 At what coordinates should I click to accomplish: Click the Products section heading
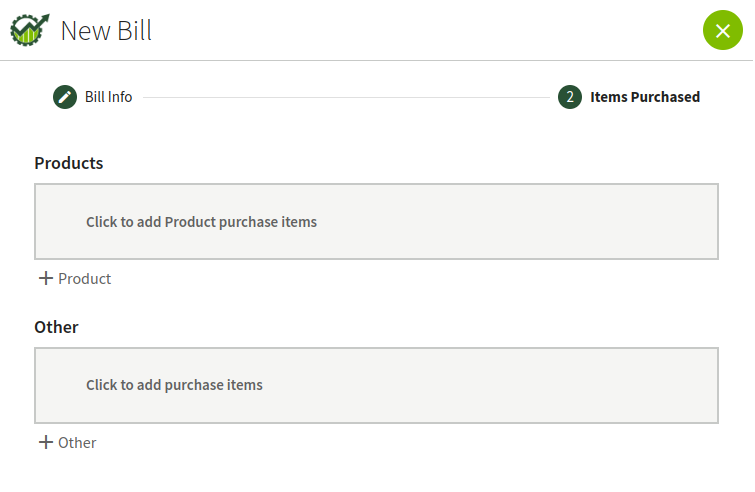coord(69,163)
